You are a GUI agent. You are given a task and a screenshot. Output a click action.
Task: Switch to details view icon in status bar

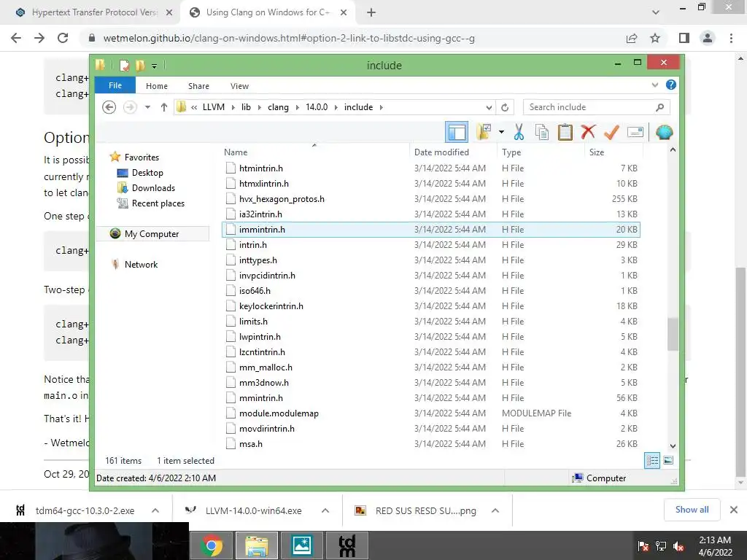tap(652, 461)
